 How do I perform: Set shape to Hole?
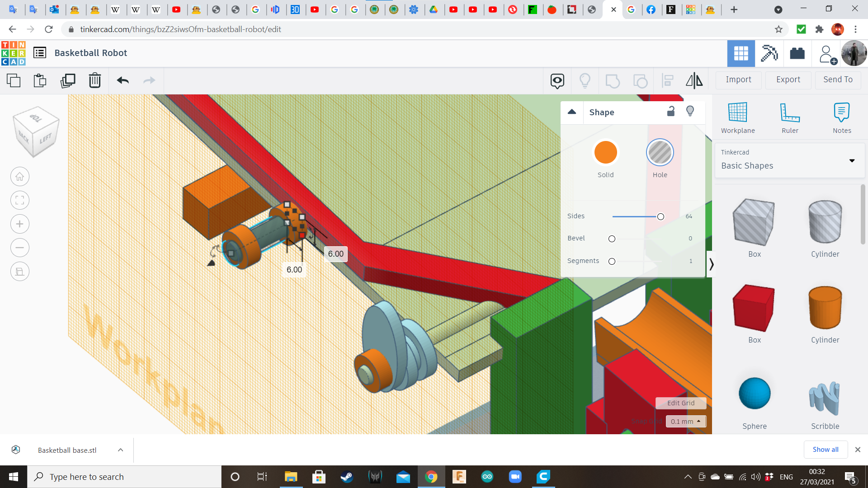pyautogui.click(x=660, y=153)
